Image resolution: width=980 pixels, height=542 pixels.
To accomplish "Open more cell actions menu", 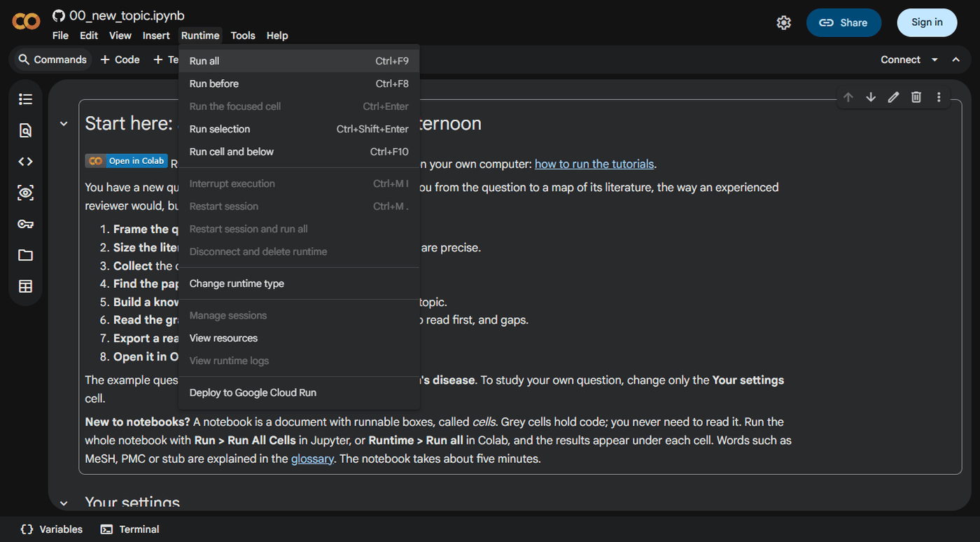I will coord(939,97).
